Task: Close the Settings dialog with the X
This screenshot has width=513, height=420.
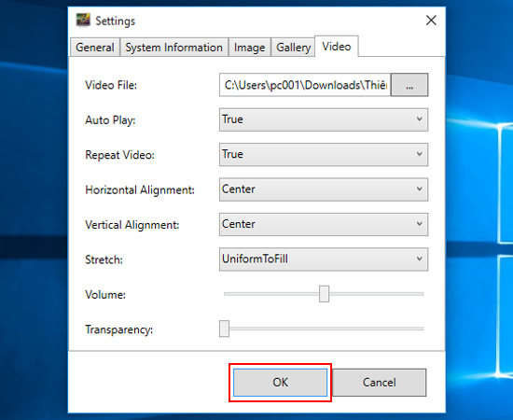Action: pyautogui.click(x=431, y=21)
